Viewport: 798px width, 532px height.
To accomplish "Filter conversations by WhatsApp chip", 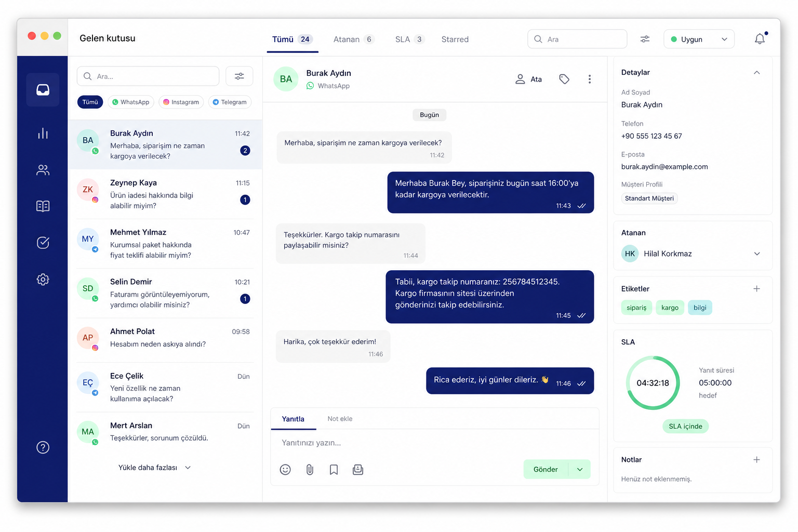I will click(130, 102).
